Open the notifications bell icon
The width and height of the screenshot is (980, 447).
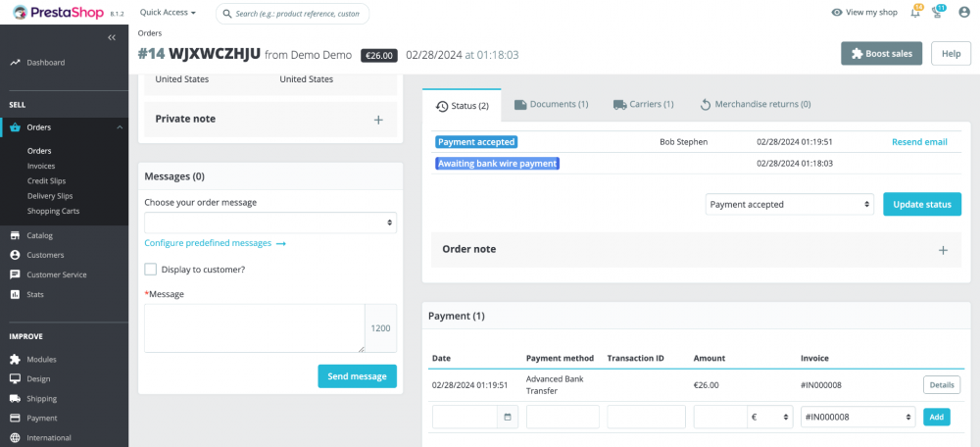(915, 12)
